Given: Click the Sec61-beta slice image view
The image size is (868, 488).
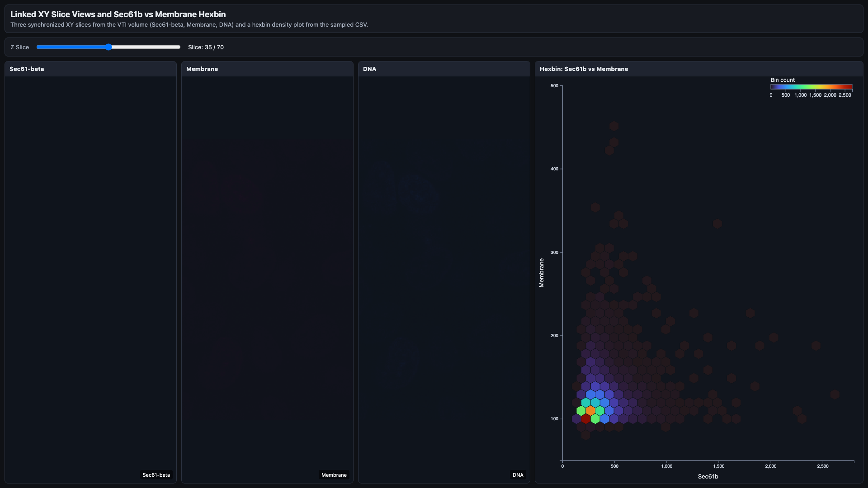Looking at the screenshot, I should click(x=90, y=279).
